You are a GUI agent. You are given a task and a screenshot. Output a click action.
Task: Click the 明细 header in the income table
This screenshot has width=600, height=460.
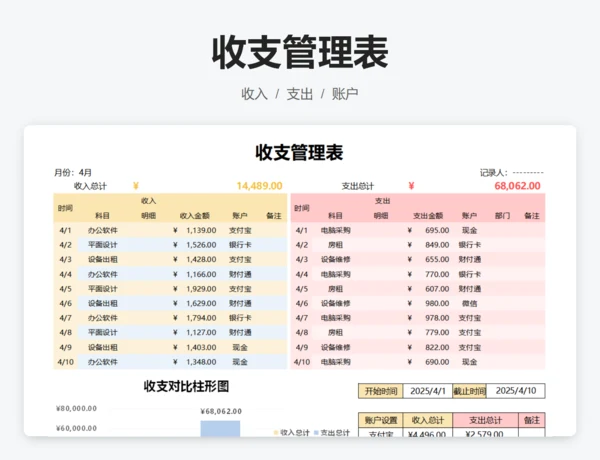coord(148,216)
